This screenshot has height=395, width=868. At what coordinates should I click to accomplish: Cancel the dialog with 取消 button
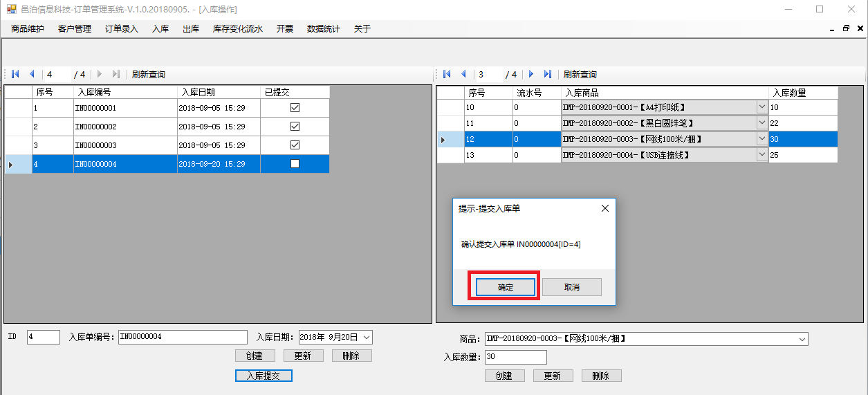tap(572, 287)
